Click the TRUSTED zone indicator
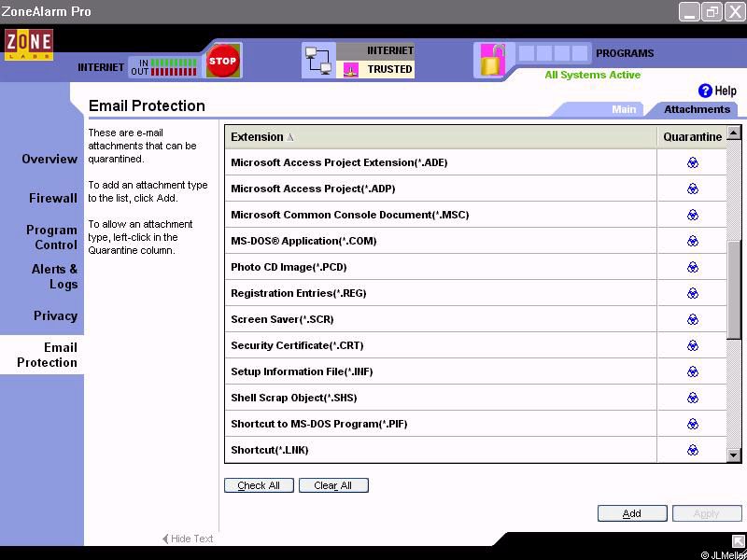The image size is (747, 560). 376,69
